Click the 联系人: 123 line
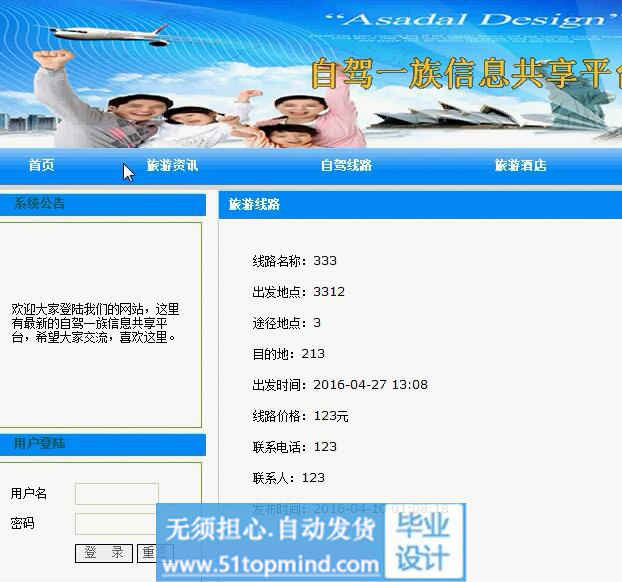This screenshot has height=582, width=622. point(288,478)
